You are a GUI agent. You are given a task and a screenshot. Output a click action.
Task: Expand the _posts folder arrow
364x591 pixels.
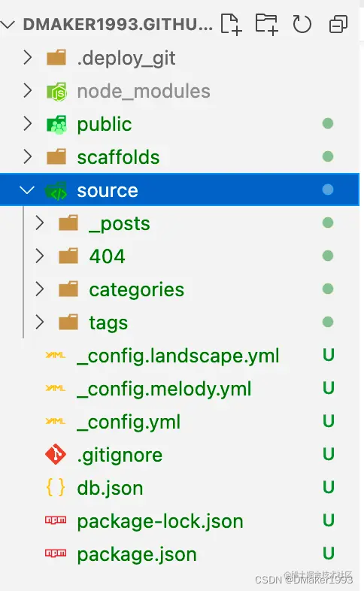pyautogui.click(x=40, y=223)
